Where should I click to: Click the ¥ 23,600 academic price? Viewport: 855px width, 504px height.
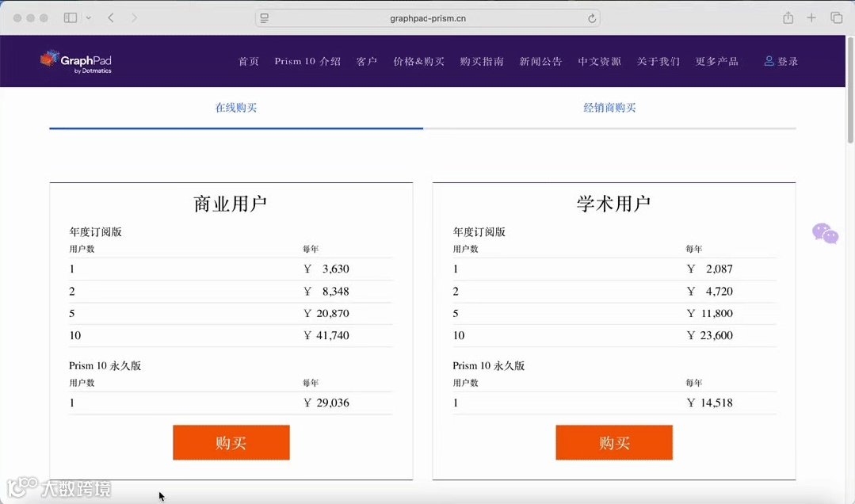(709, 335)
